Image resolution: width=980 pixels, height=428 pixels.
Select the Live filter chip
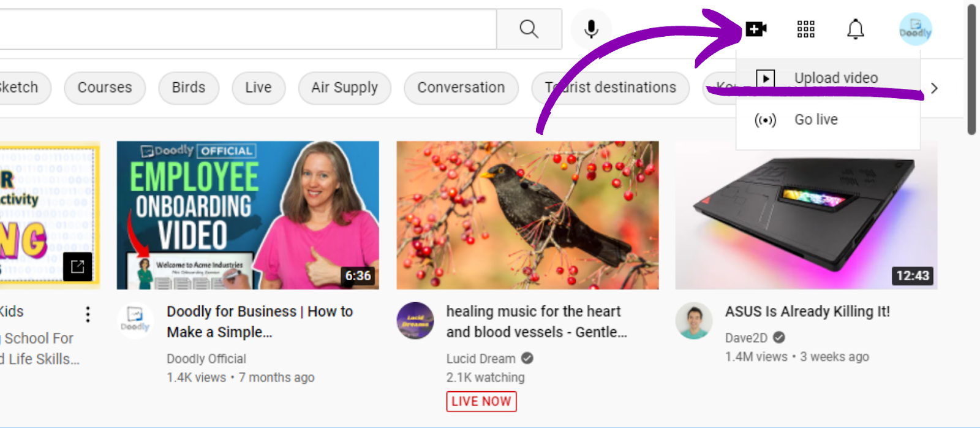coord(258,88)
